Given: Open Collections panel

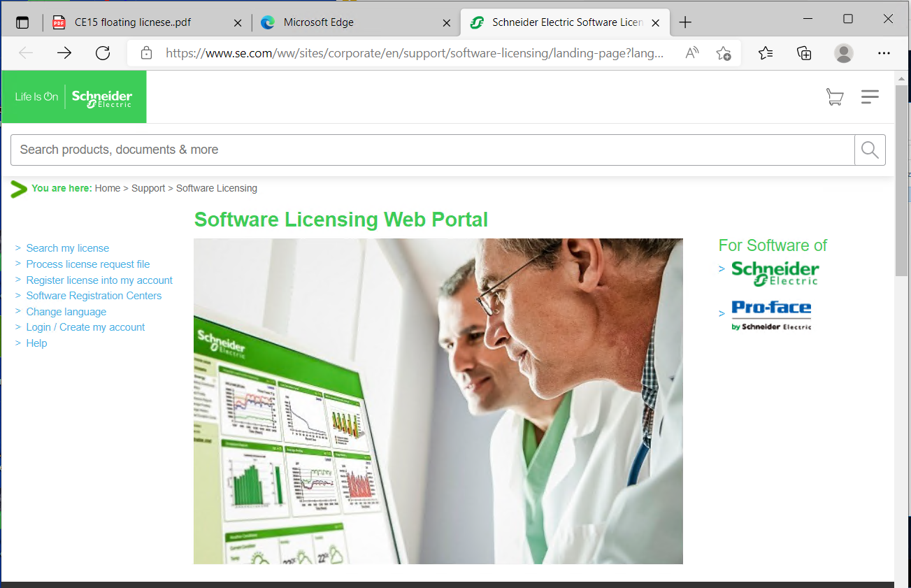Looking at the screenshot, I should click(x=804, y=53).
